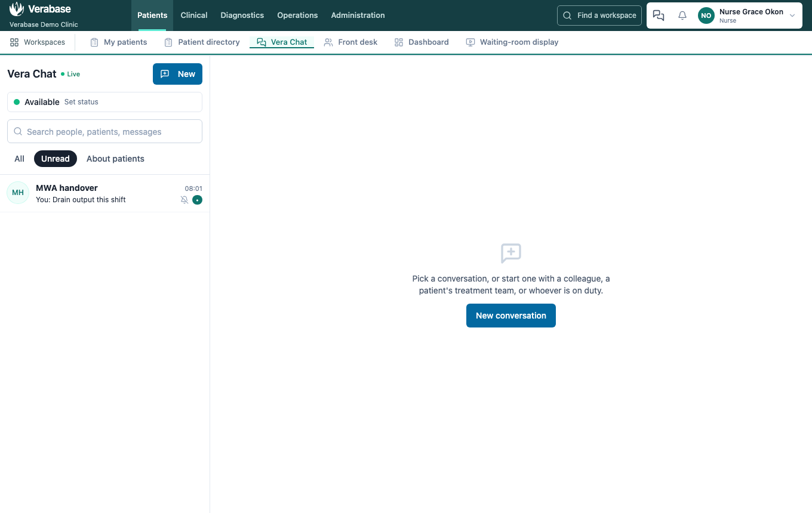Click the Find a workspace search box
Viewport: 812px width, 513px height.
(x=599, y=16)
